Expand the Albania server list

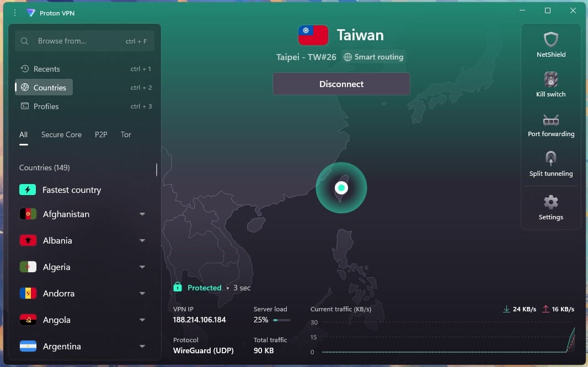(x=142, y=240)
